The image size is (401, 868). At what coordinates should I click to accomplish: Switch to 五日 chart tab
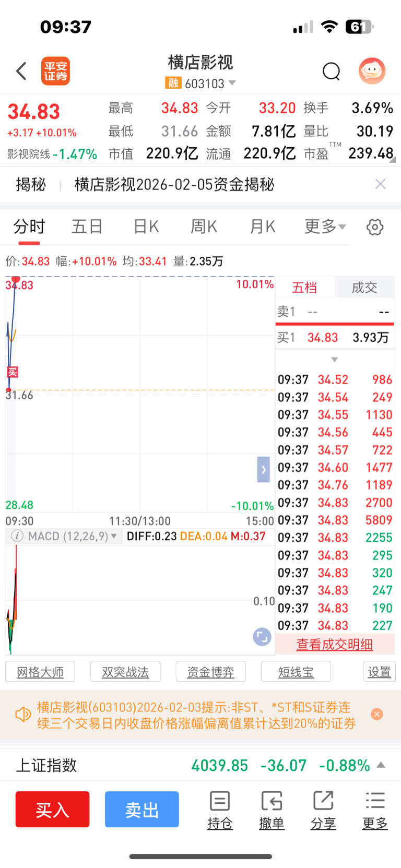point(87,227)
